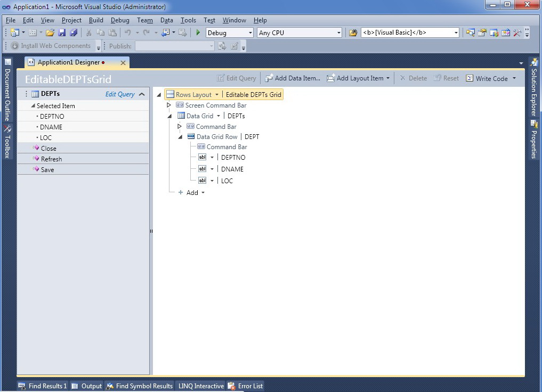
Task: Open the LOC control type dropdown
Action: point(212,181)
